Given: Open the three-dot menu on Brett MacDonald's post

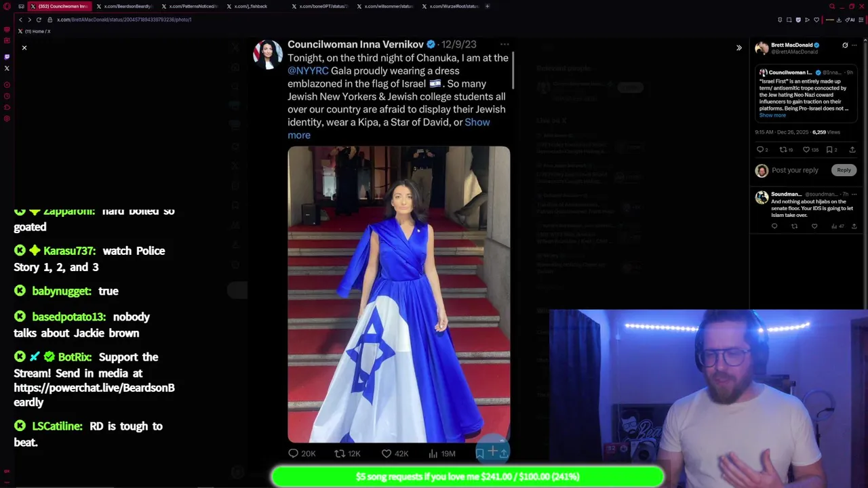Looking at the screenshot, I should click(x=854, y=45).
